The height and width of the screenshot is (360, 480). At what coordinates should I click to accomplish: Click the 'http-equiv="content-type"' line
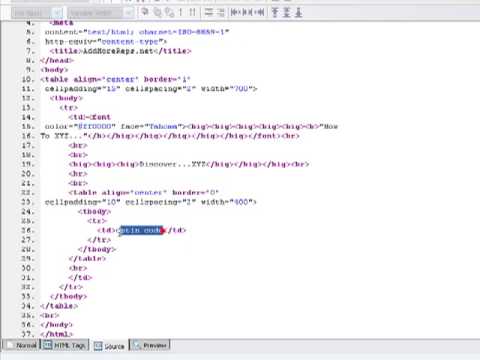click(x=106, y=42)
